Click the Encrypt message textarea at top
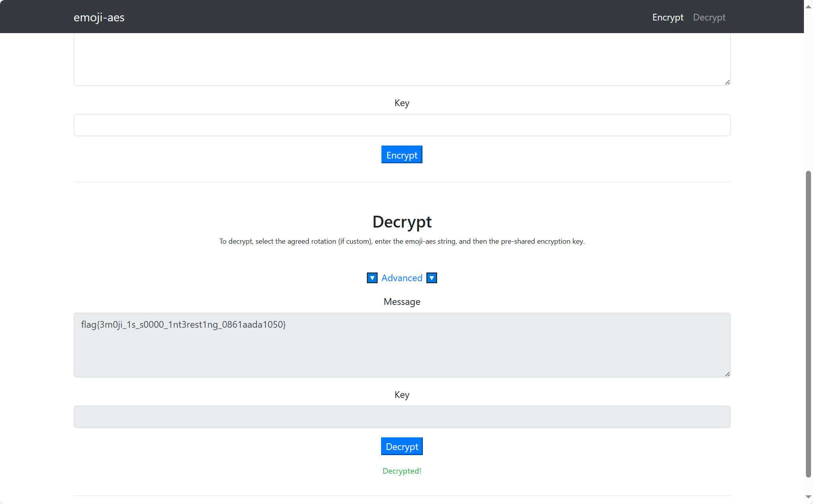This screenshot has height=504, width=813. click(402, 59)
